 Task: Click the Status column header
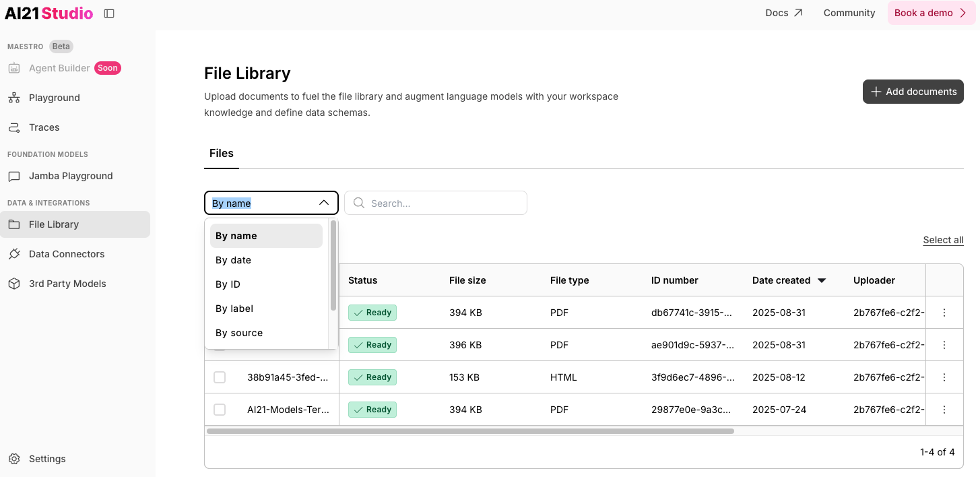[x=362, y=280]
